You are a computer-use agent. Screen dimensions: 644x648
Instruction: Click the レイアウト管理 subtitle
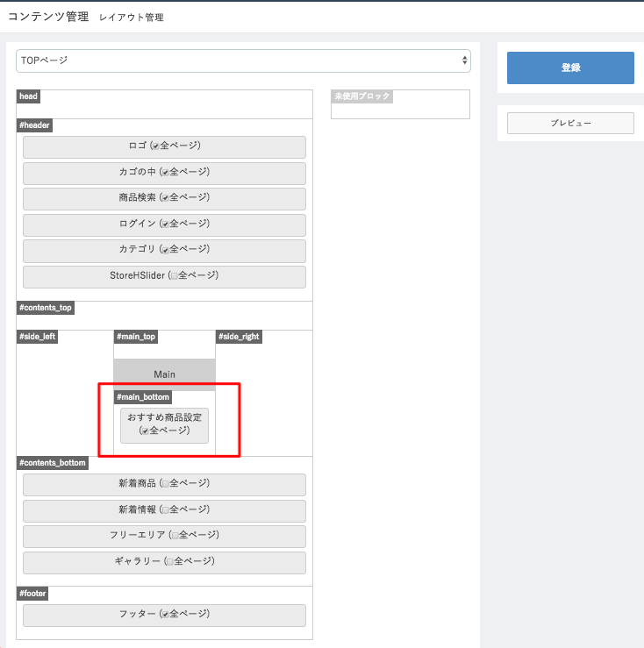132,18
